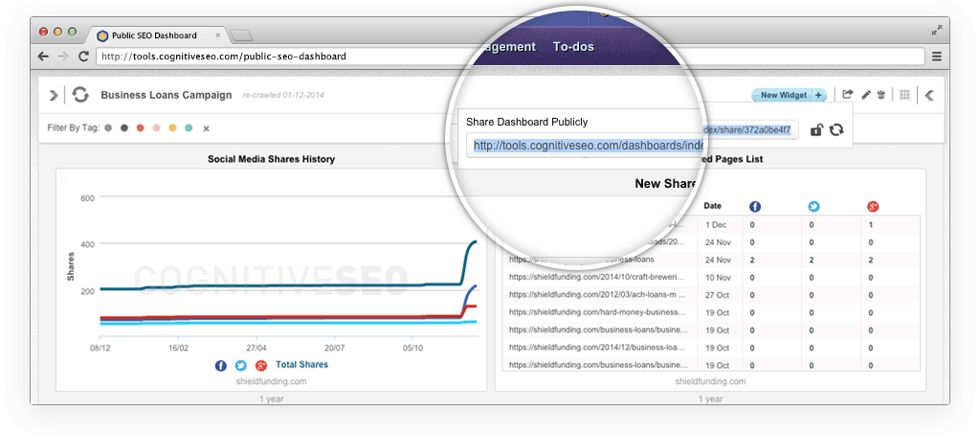Open the widget grid layout icon
The image size is (980, 434).
tap(904, 95)
